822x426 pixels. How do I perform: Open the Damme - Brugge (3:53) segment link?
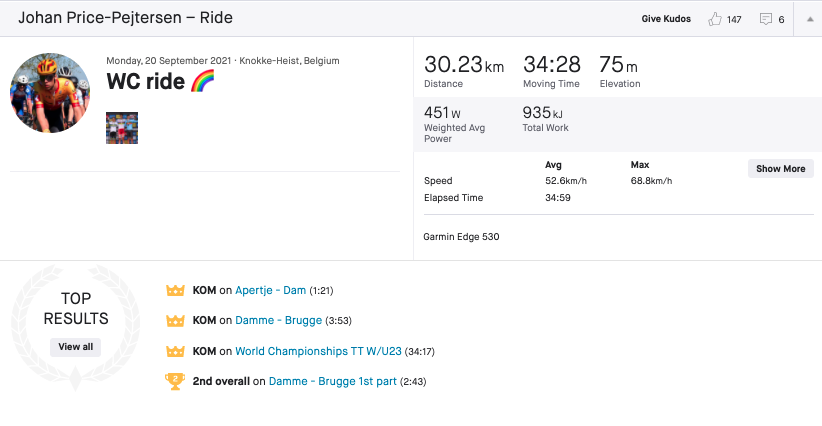pyautogui.click(x=278, y=320)
